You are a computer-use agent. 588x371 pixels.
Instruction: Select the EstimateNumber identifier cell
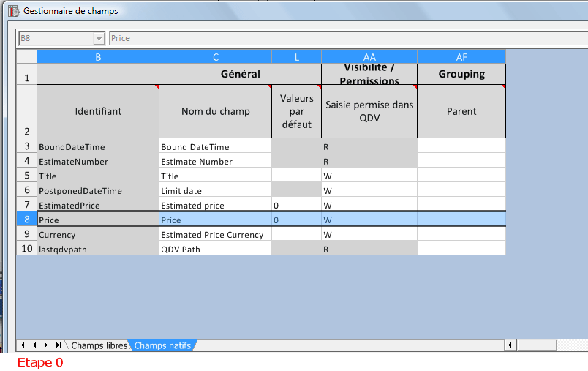(98, 161)
